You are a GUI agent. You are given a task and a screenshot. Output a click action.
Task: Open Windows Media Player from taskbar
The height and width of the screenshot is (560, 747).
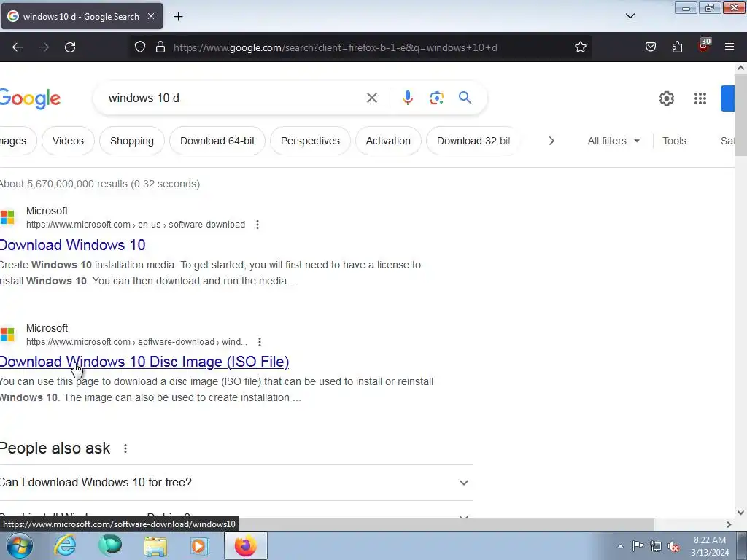click(x=199, y=545)
